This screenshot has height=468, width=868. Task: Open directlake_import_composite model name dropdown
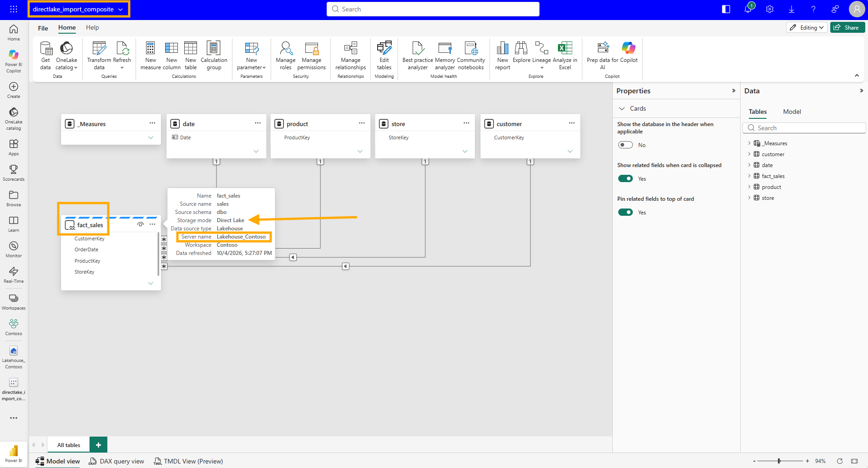click(120, 9)
